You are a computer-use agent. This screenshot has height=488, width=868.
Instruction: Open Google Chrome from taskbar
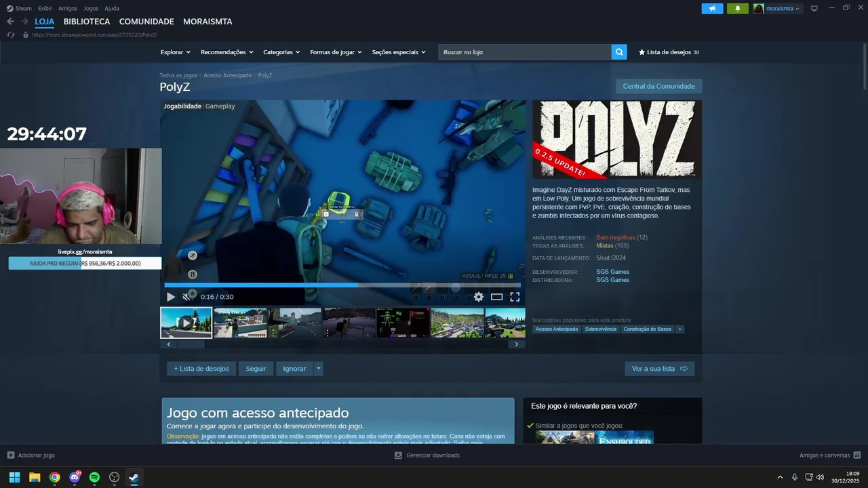(54, 477)
